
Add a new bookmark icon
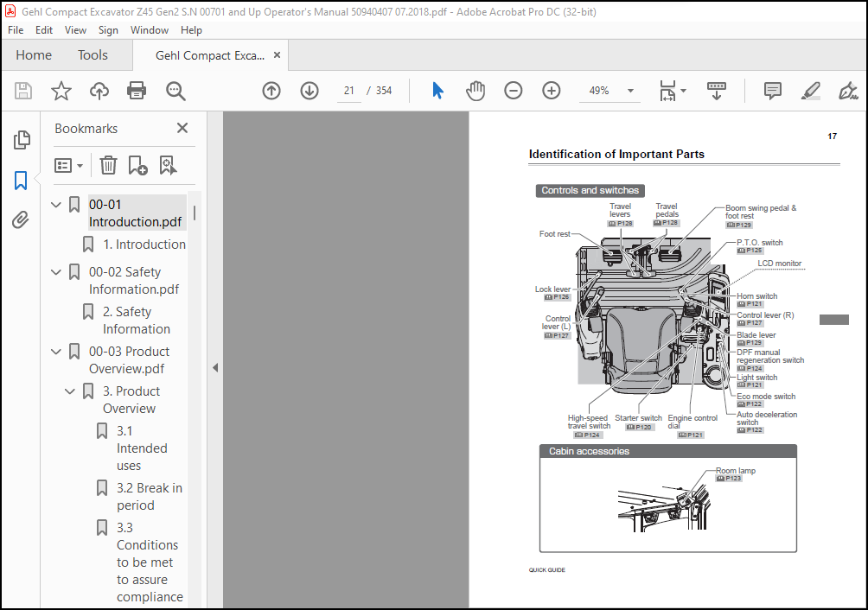[137, 165]
